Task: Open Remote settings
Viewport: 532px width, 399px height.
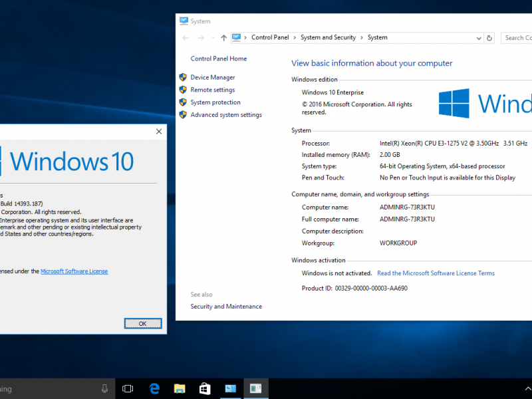Action: [213, 90]
